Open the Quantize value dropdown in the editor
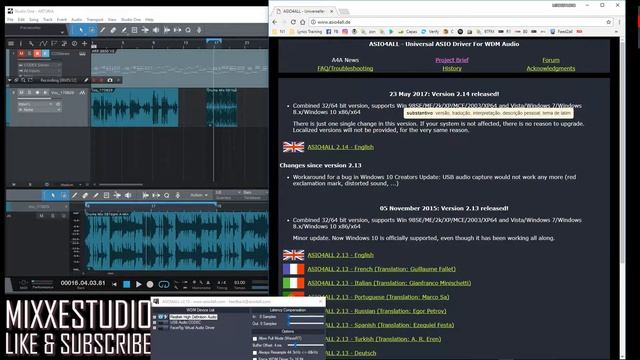The width and height of the screenshot is (640, 360). coord(228,192)
